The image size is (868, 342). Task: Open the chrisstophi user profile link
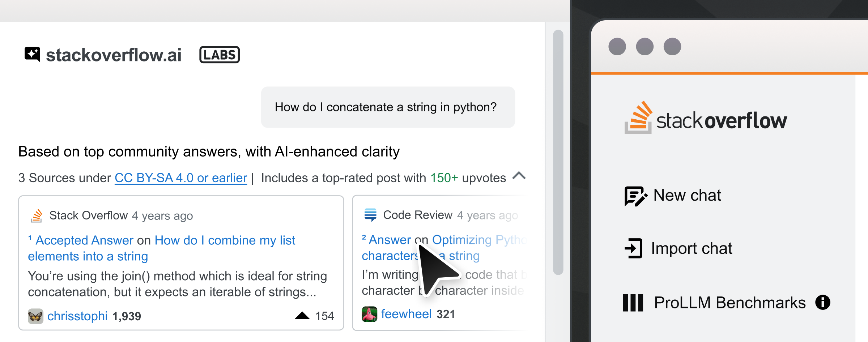click(x=77, y=316)
